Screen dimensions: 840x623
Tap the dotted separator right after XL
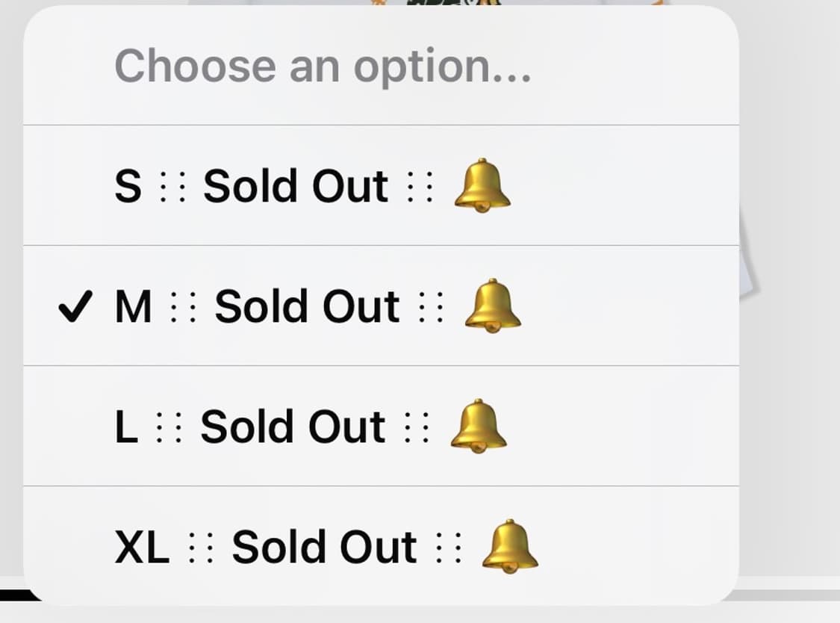click(x=201, y=548)
